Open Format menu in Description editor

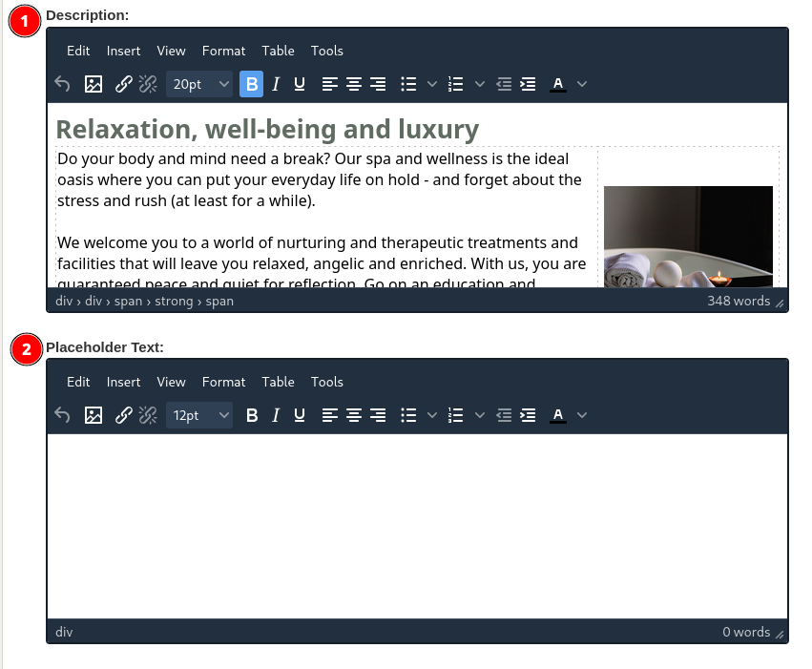coord(223,51)
